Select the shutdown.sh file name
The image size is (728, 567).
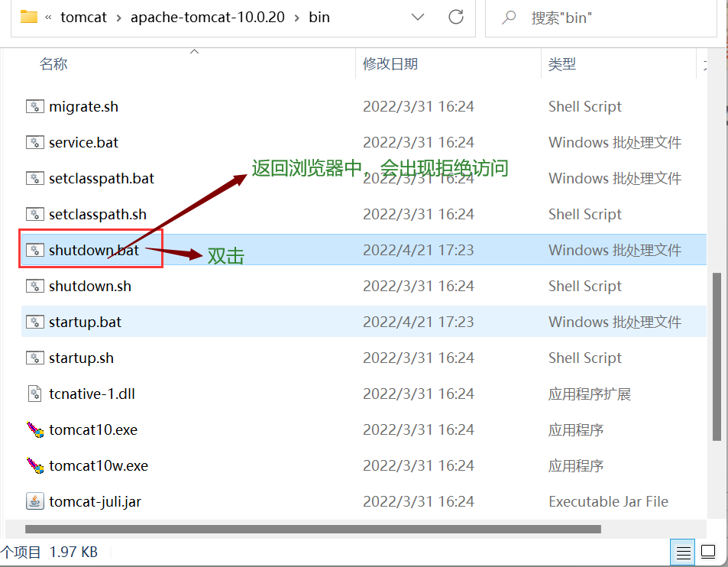pos(90,286)
